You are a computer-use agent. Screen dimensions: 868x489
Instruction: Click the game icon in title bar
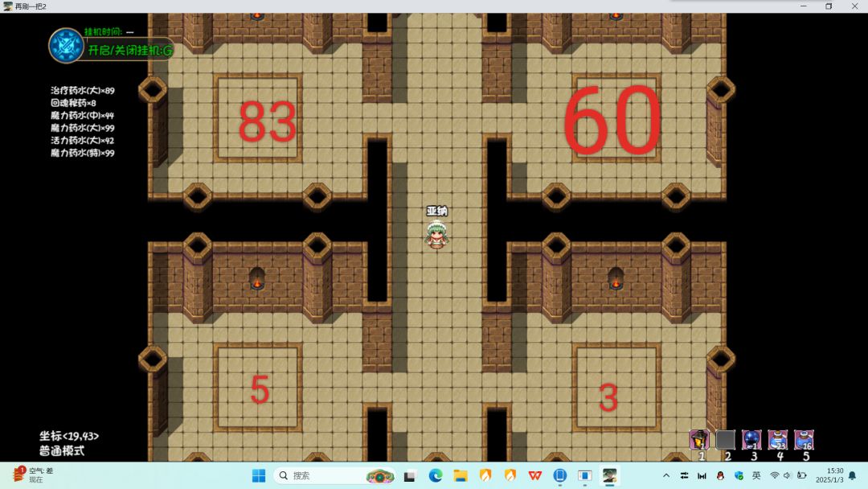[x=8, y=6]
